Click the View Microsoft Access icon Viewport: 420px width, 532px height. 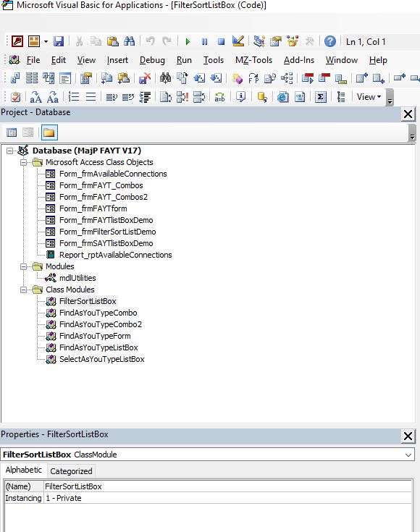17,41
